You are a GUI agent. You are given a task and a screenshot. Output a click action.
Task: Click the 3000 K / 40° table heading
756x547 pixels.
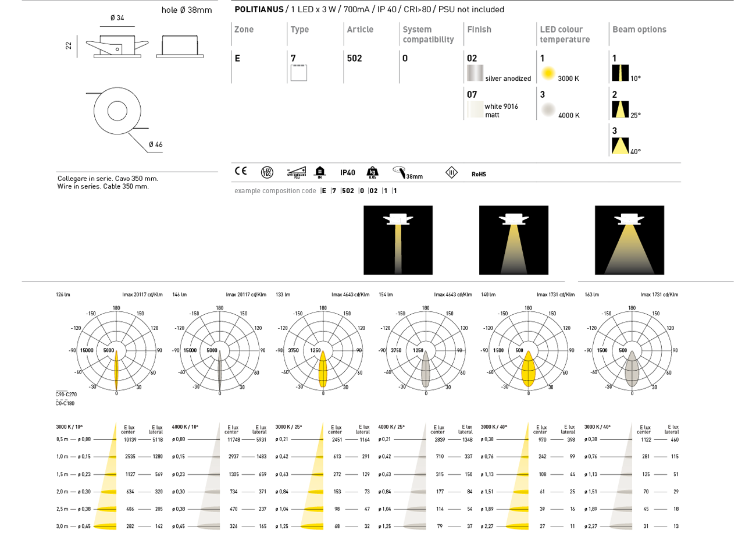point(494,427)
